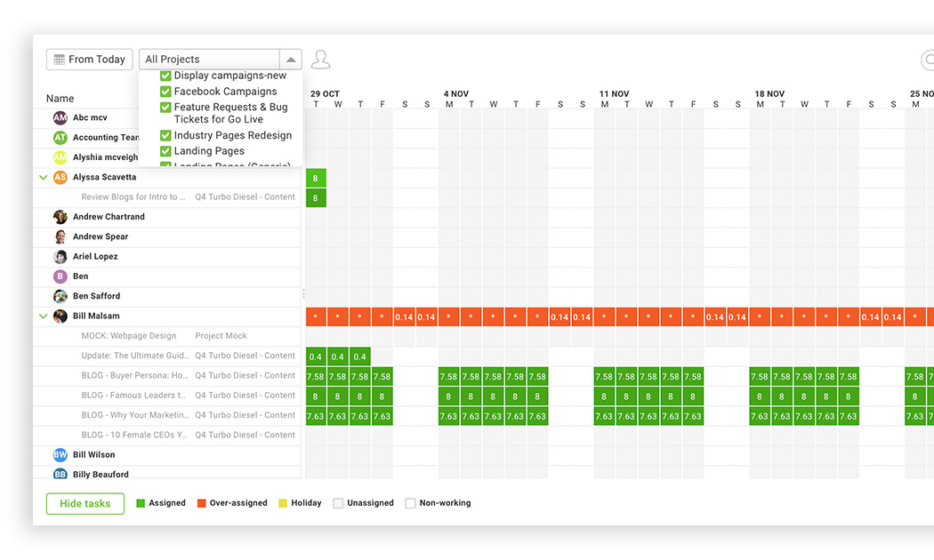934x560 pixels.
Task: Uncheck Display campaigns-new project
Action: coord(165,76)
